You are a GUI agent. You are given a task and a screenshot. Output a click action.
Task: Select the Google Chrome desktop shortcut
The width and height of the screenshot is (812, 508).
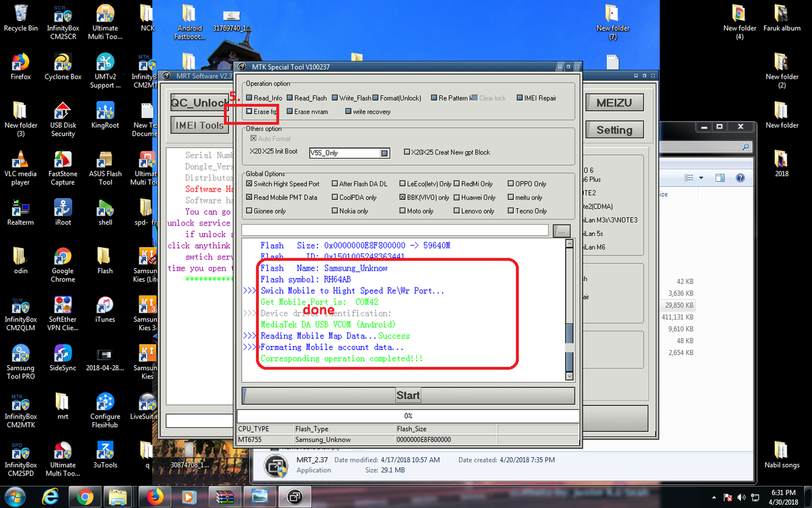point(63,265)
